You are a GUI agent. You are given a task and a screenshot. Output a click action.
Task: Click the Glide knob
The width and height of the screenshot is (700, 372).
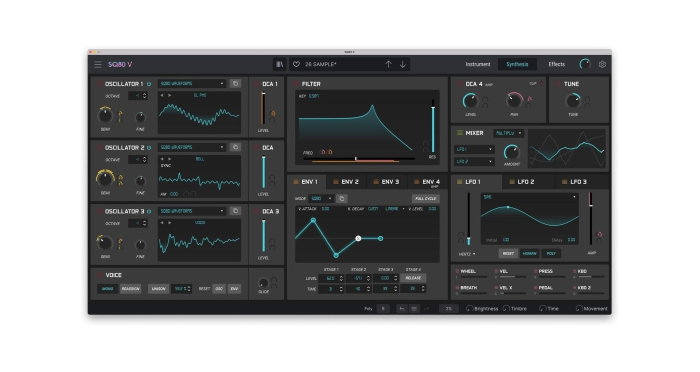coord(263,283)
